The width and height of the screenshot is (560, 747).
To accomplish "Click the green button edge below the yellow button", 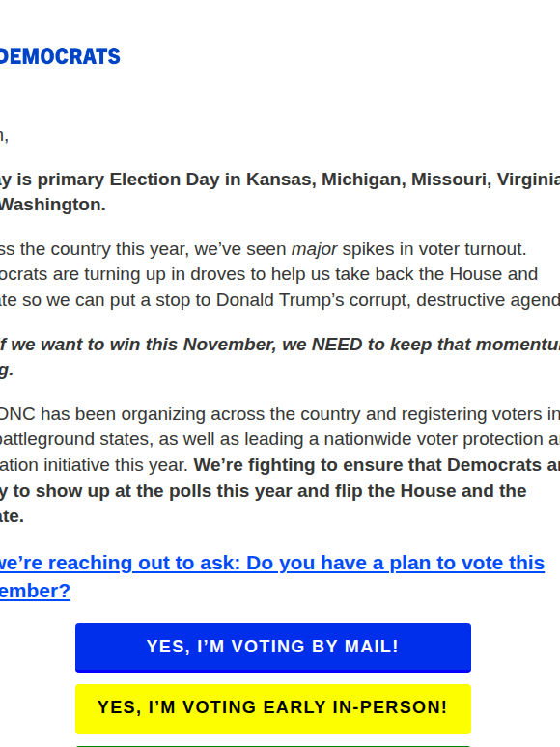I will 273,745.
